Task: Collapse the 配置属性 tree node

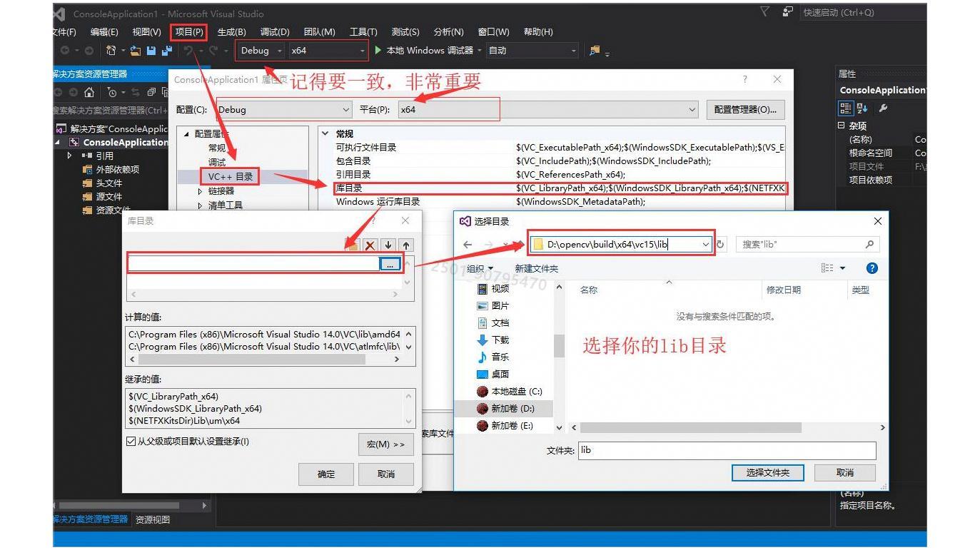Action: pyautogui.click(x=187, y=134)
